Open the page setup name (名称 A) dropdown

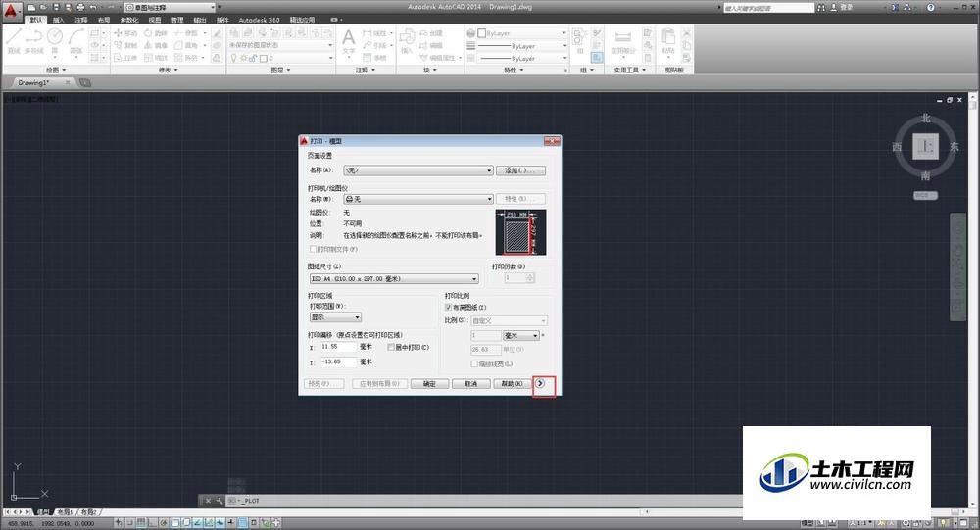coord(418,170)
